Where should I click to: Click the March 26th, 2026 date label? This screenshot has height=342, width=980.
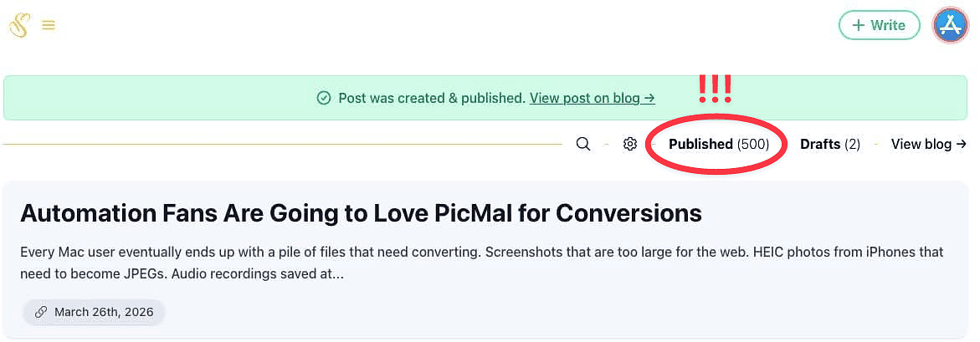[104, 313]
